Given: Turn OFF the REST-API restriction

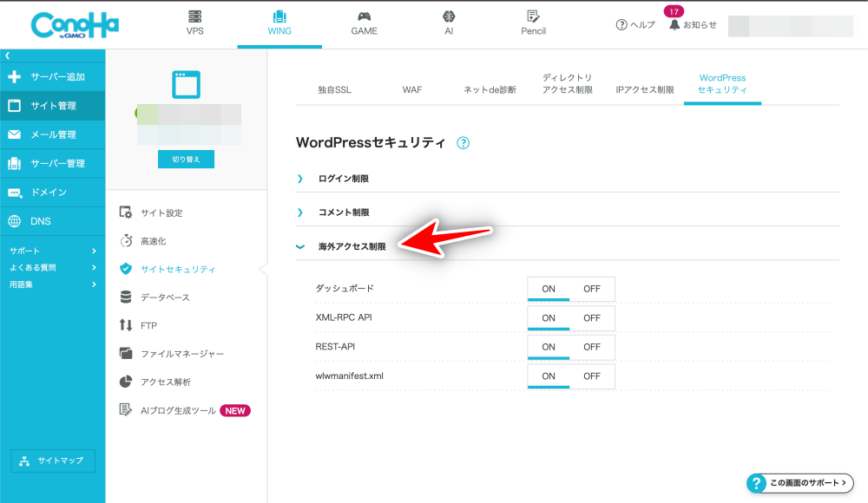Looking at the screenshot, I should point(592,347).
